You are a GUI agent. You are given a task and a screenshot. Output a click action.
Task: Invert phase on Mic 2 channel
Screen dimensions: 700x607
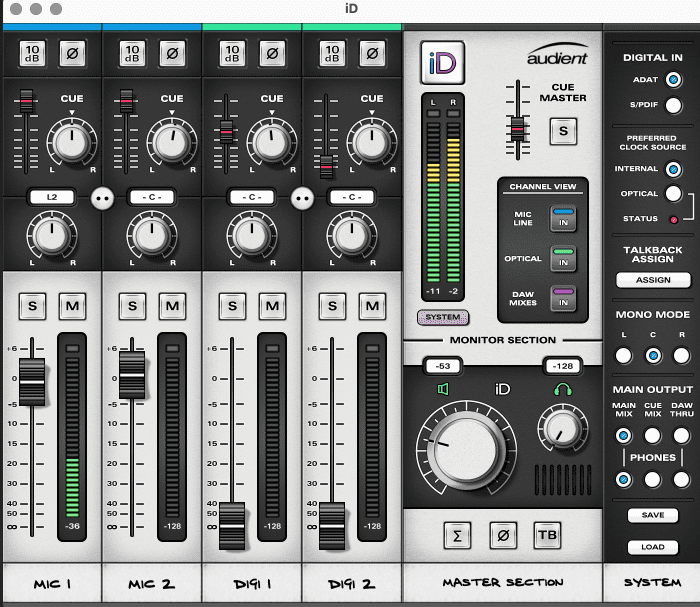172,54
